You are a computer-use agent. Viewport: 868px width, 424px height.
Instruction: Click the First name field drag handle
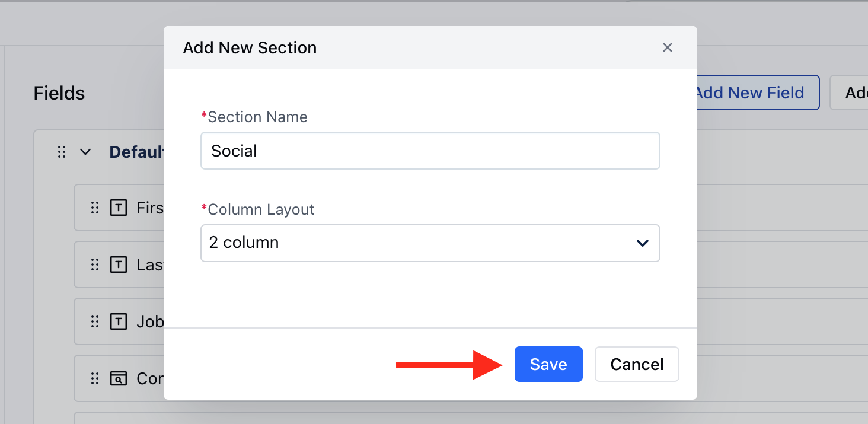[94, 208]
